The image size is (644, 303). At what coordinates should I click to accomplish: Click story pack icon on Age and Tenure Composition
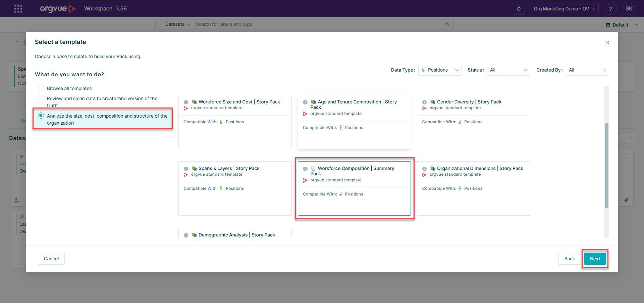coord(313,102)
